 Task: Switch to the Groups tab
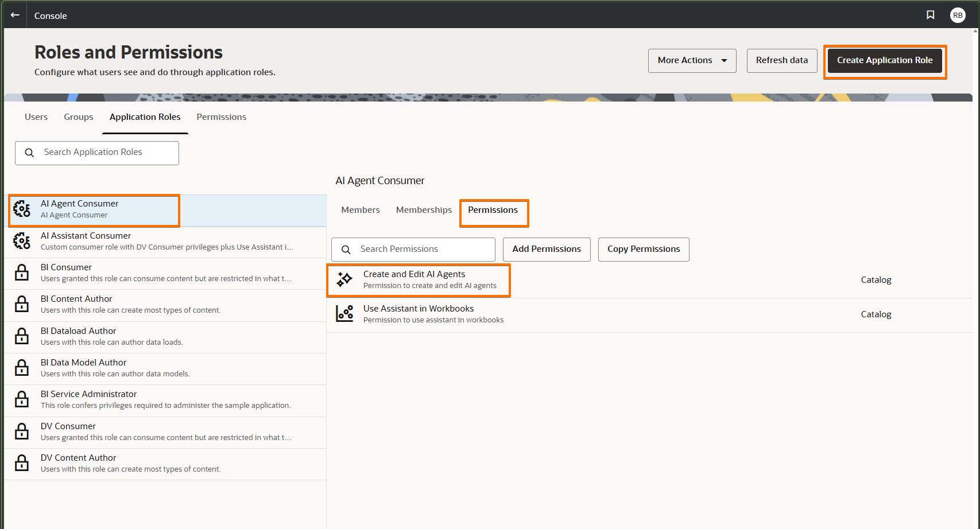(x=79, y=117)
